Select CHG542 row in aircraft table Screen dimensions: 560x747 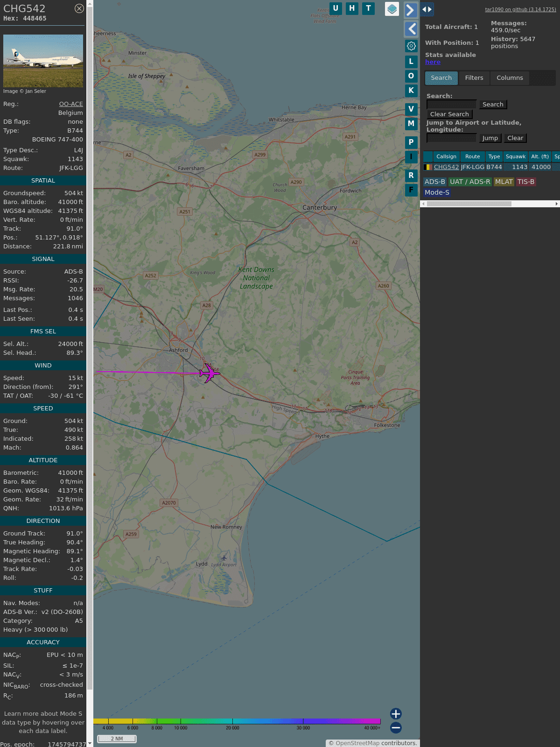point(491,167)
